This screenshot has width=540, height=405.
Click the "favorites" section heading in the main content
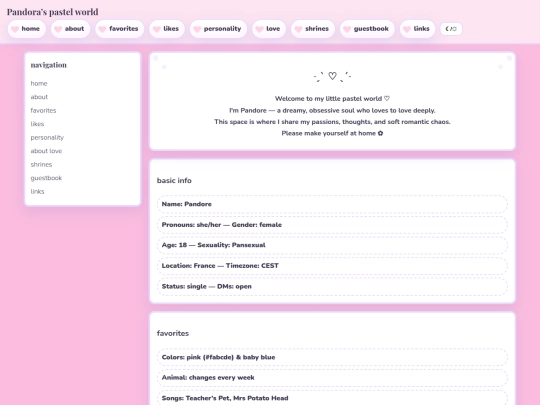point(173,333)
